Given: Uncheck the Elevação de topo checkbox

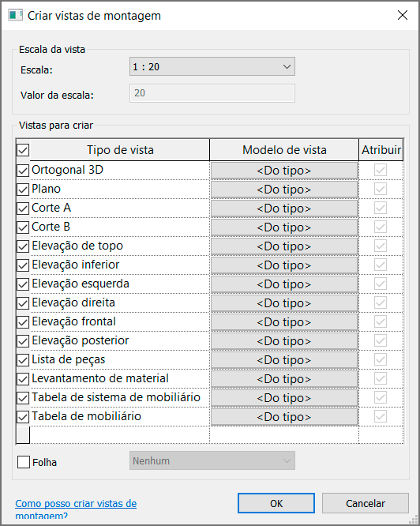Looking at the screenshot, I should click(x=23, y=246).
